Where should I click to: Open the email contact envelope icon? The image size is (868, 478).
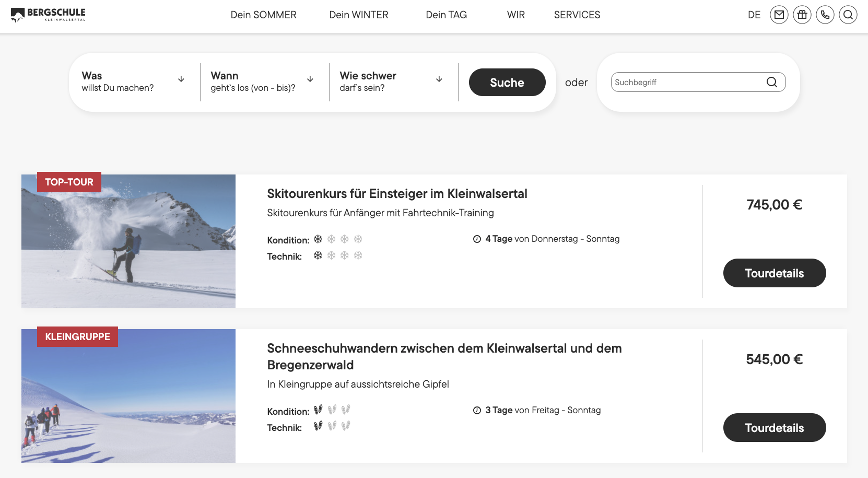[779, 15]
